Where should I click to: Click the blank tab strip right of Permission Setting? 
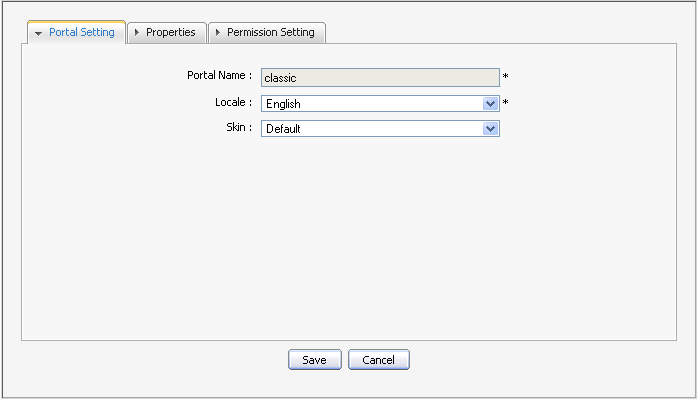tap(500, 32)
